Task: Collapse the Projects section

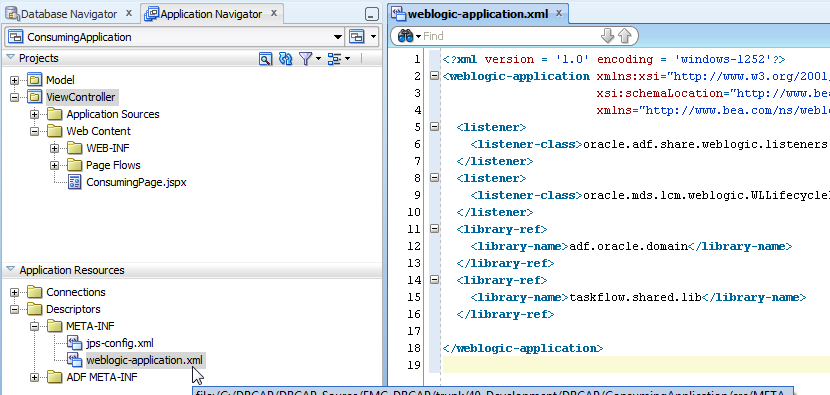Action: pyautogui.click(x=11, y=58)
